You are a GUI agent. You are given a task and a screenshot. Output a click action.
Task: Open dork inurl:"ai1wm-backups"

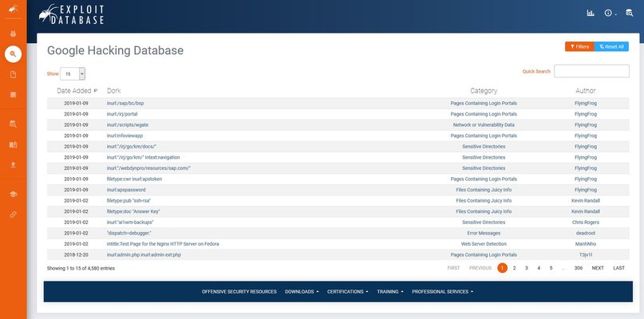[x=130, y=223]
